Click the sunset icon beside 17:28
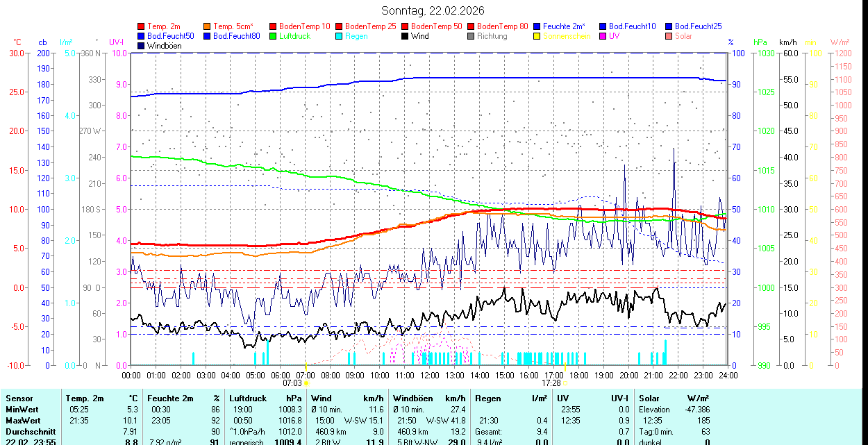Screen dimensions: 868x445 [566, 383]
